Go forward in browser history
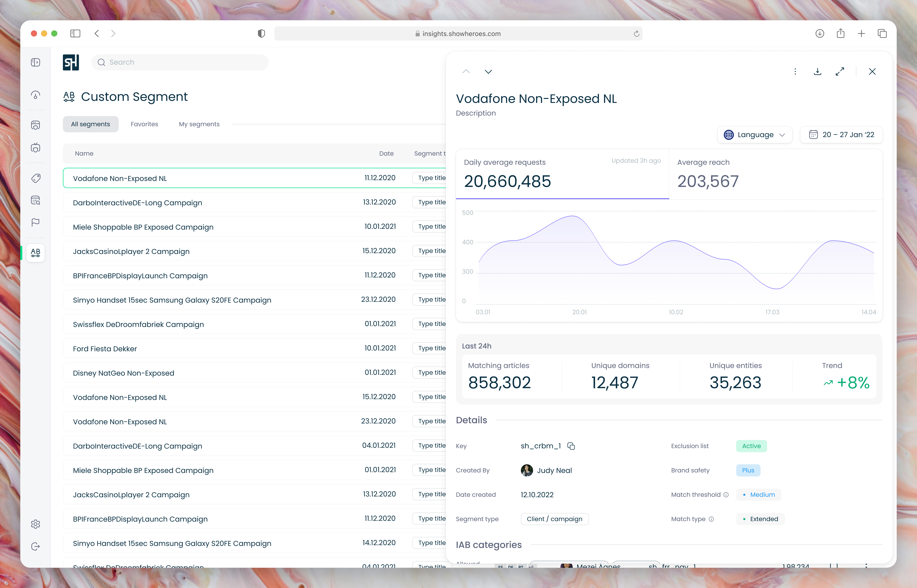The image size is (917, 588). 113,34
